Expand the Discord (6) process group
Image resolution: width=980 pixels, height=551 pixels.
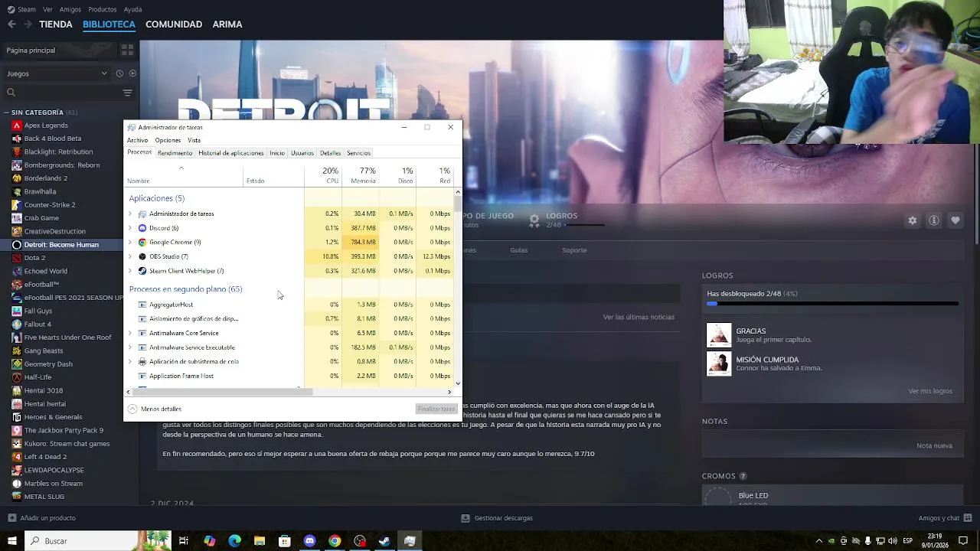pos(130,228)
